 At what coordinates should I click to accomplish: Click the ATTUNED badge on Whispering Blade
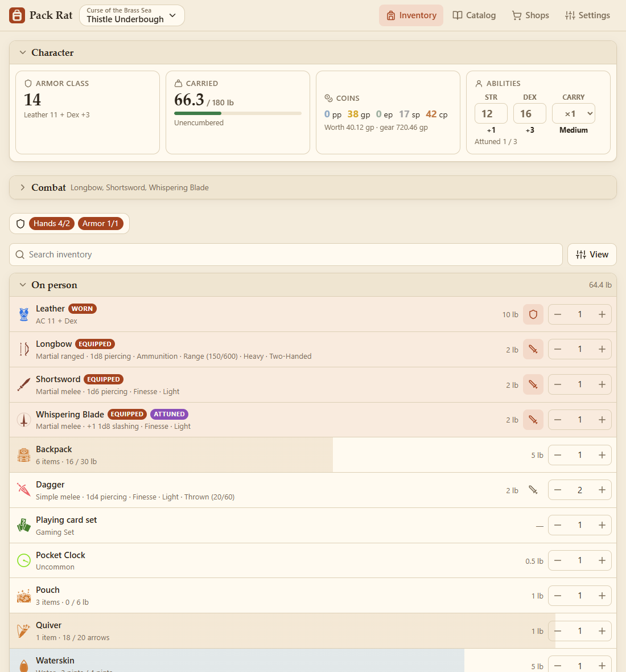point(169,414)
